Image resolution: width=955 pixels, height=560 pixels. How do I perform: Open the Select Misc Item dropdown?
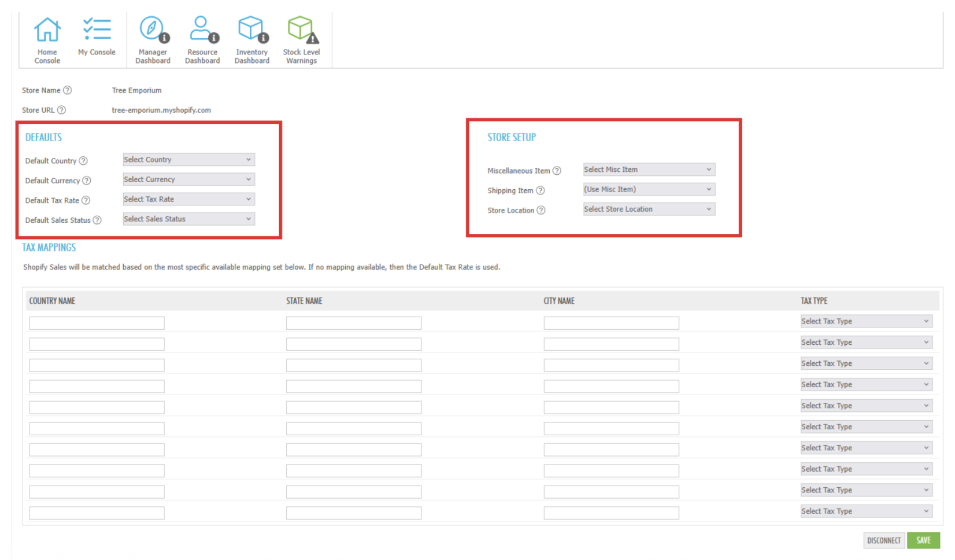pos(648,170)
